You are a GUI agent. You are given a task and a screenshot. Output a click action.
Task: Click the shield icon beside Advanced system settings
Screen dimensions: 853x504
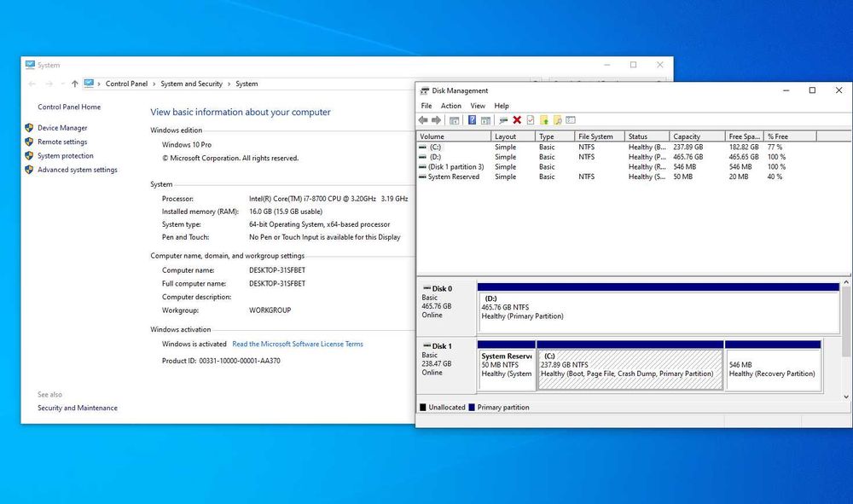point(29,170)
